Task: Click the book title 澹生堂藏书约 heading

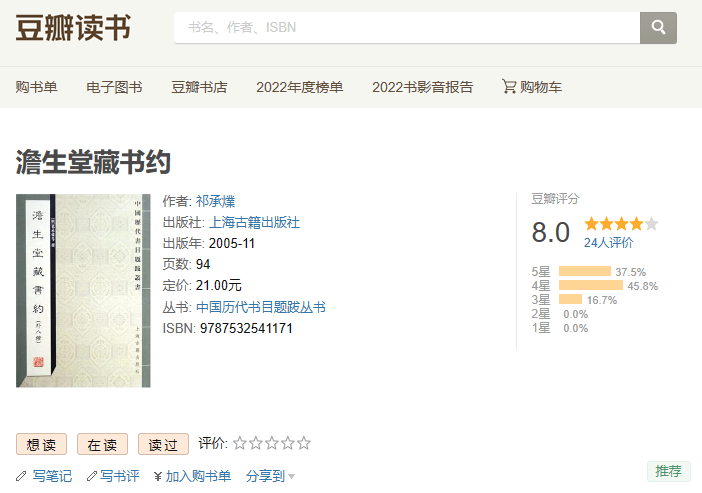Action: pyautogui.click(x=93, y=162)
